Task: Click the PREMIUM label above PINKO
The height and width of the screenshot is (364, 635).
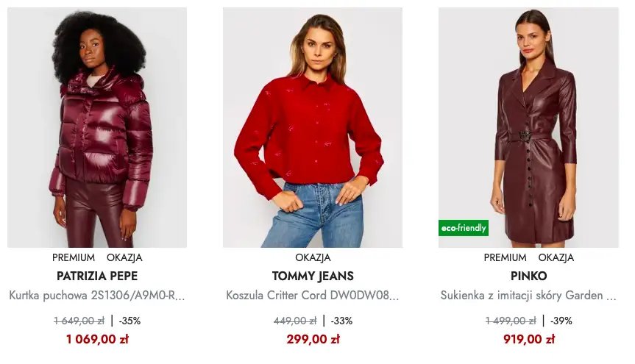Action: [x=505, y=258]
